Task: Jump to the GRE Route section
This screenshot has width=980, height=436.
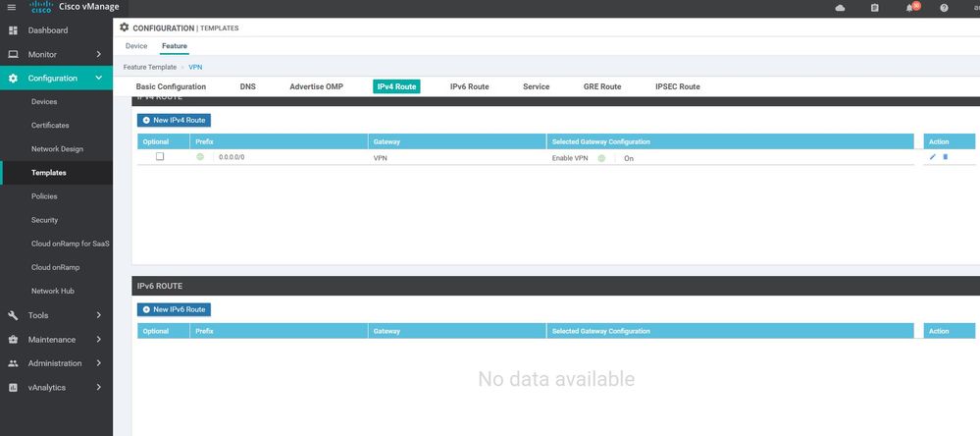Action: click(602, 87)
